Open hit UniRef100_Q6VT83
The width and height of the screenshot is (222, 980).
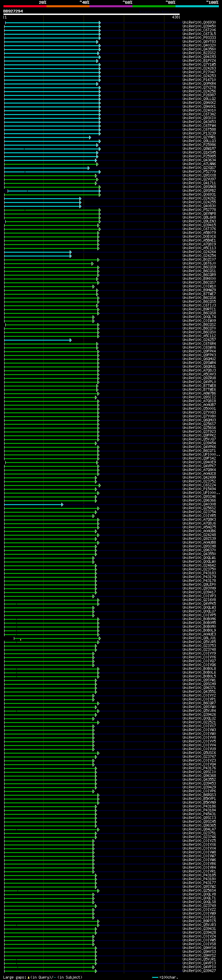click(x=199, y=41)
